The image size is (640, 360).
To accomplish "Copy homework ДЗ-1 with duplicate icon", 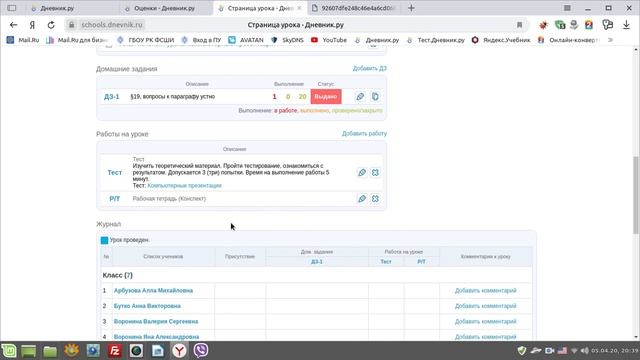I will pyautogui.click(x=375, y=97).
